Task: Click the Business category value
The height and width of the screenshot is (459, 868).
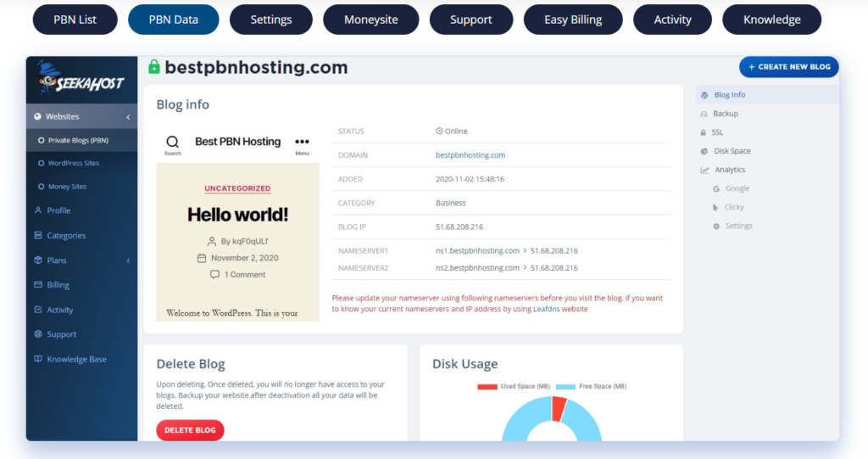Action: 451,203
